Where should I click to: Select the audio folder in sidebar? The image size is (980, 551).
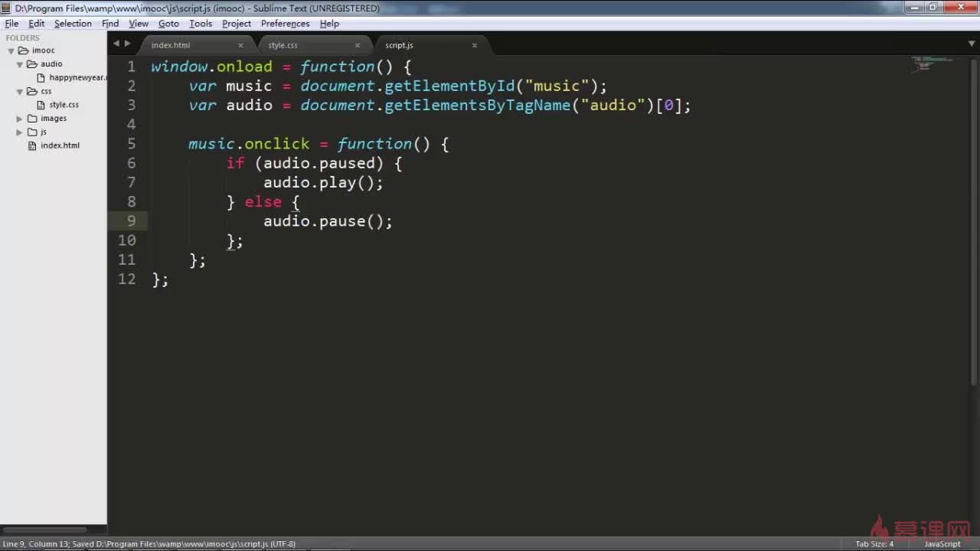(51, 64)
